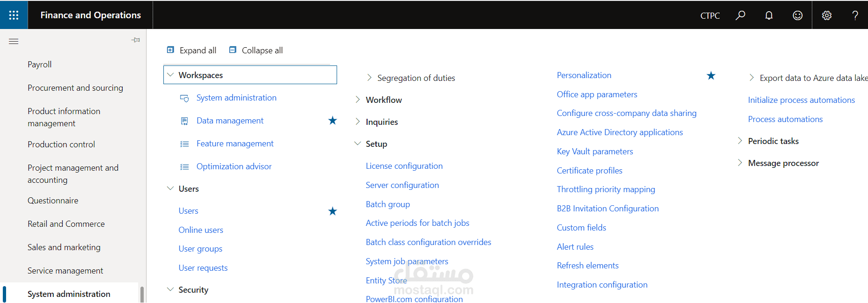
Task: Open Custom fields link
Action: point(581,228)
